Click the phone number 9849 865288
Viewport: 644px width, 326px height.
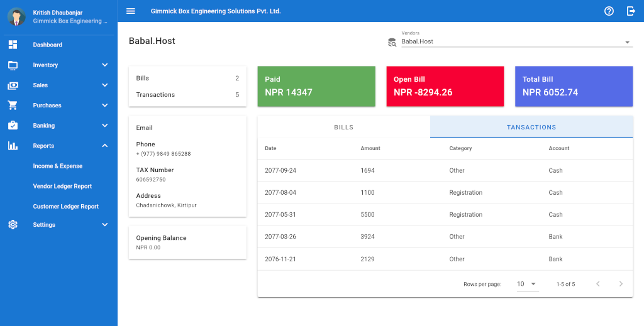coord(164,154)
